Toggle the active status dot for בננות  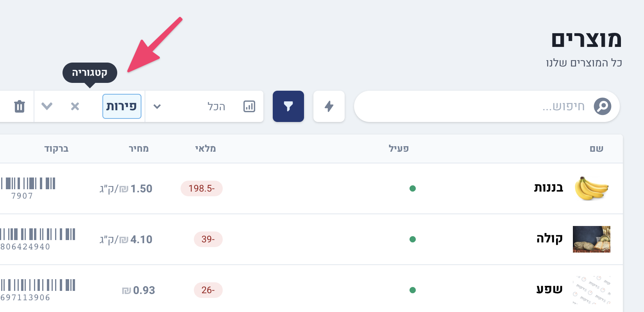click(x=413, y=188)
